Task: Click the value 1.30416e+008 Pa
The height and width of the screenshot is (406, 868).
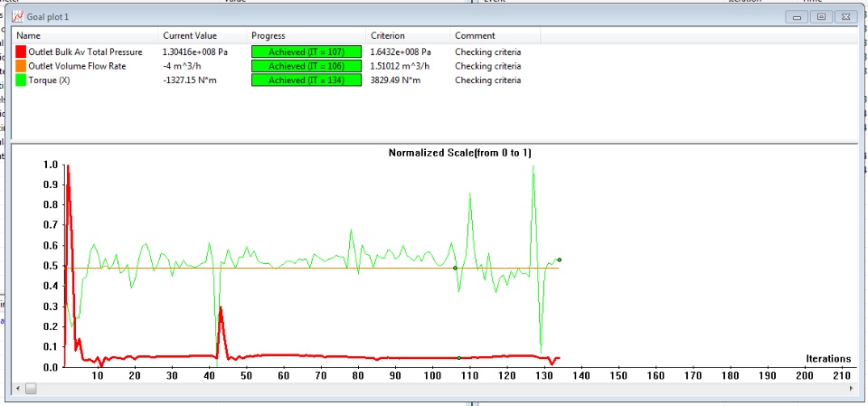Action: [195, 52]
